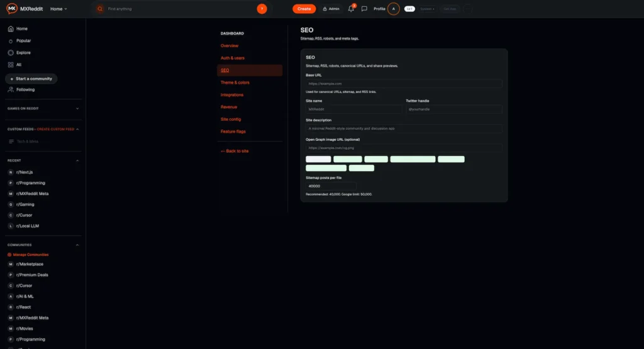Collapse the Recent section

(x=77, y=160)
